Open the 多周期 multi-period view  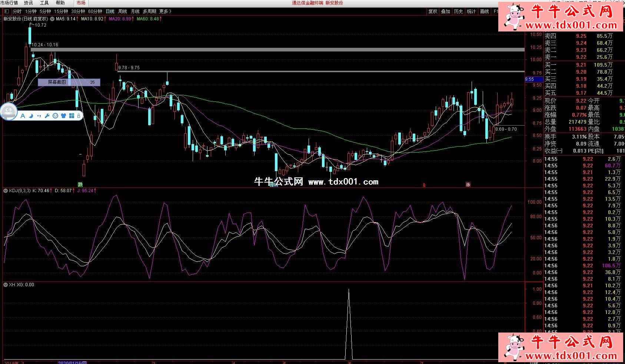pos(149,11)
